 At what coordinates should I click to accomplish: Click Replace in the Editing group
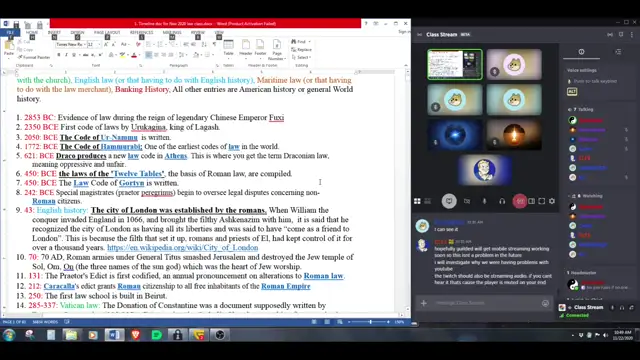tap(302, 49)
